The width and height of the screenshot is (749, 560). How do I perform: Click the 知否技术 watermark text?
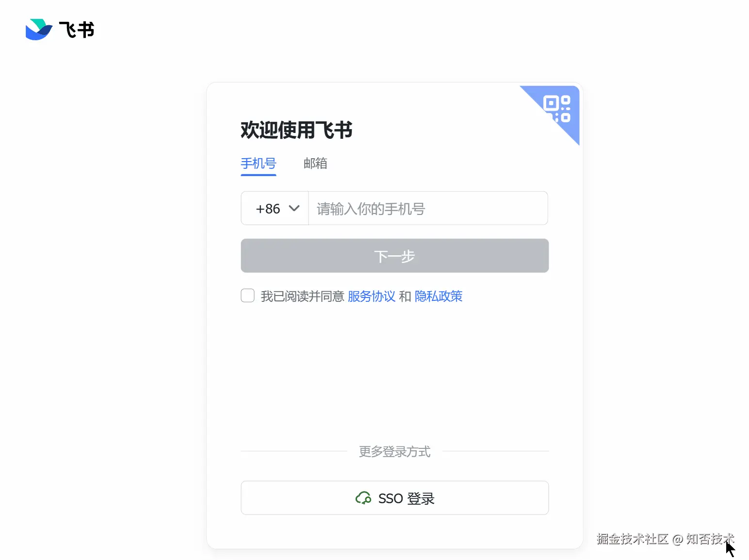(710, 539)
